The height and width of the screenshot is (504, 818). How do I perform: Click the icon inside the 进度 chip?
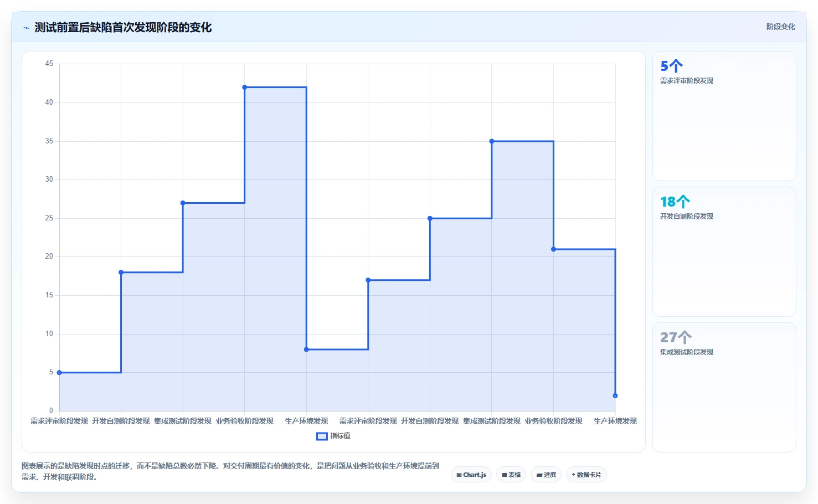[x=539, y=475]
